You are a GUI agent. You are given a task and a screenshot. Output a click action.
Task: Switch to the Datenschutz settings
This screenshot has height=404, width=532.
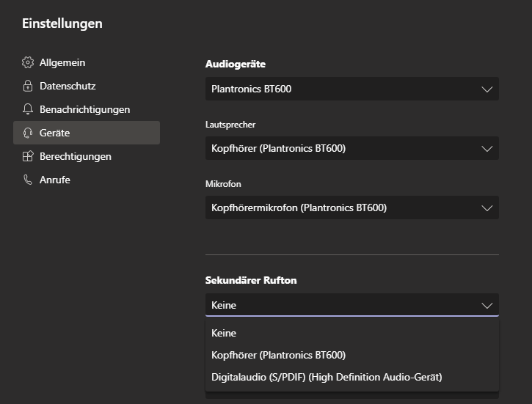(x=68, y=86)
